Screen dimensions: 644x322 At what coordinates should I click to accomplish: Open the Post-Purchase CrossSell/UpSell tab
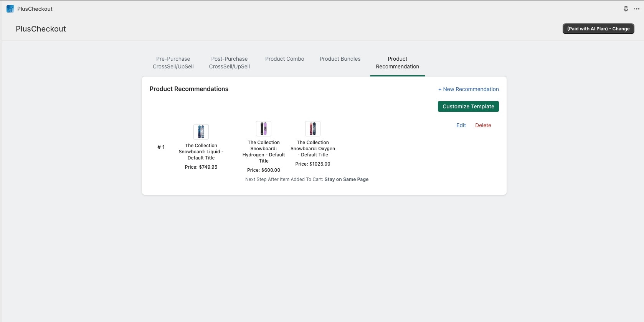(x=230, y=63)
